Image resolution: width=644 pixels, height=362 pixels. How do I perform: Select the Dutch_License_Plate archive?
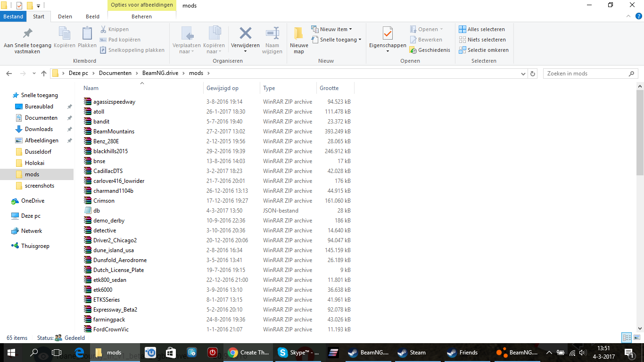[118, 270]
